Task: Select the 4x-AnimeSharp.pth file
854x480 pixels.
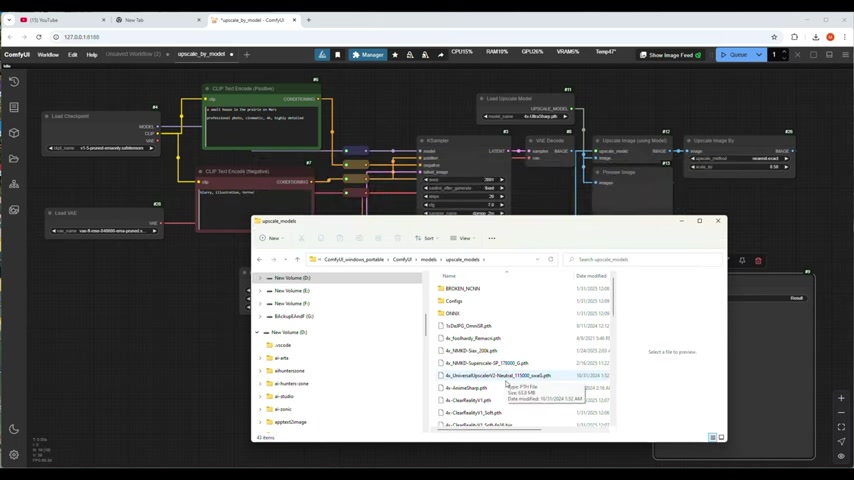Action: tap(466, 388)
